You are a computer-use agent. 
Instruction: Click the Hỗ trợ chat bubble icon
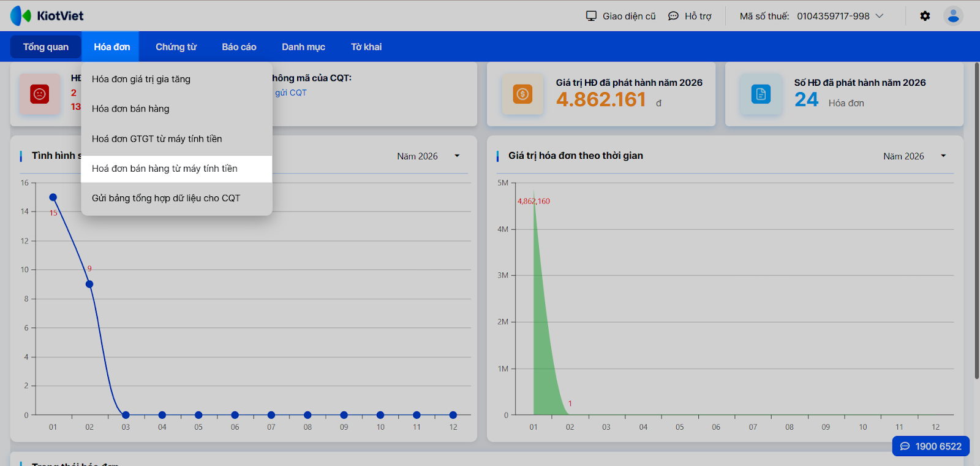click(673, 16)
